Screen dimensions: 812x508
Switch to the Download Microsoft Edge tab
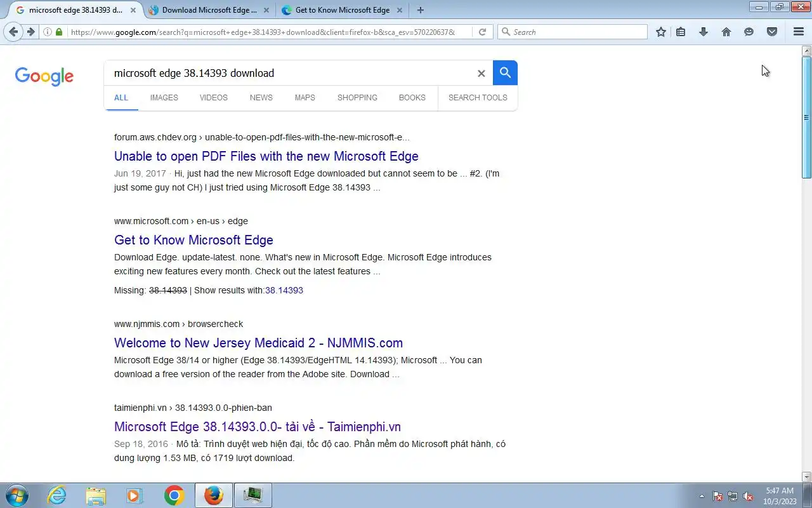(x=208, y=10)
